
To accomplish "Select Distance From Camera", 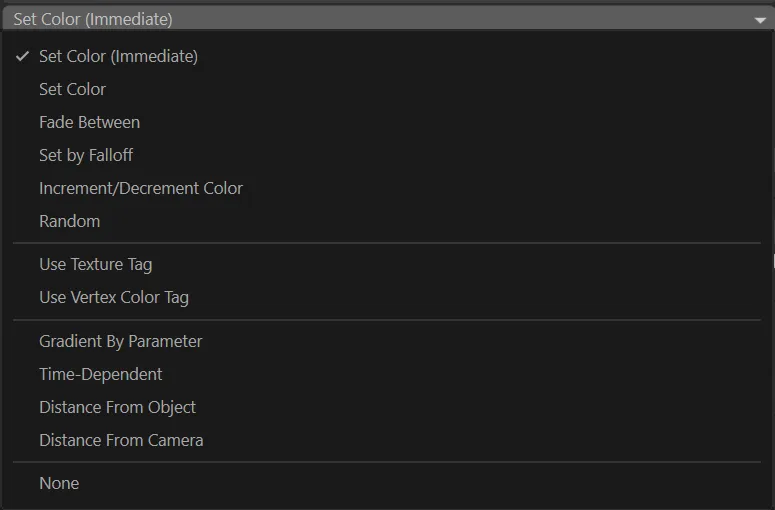I will [x=121, y=441].
